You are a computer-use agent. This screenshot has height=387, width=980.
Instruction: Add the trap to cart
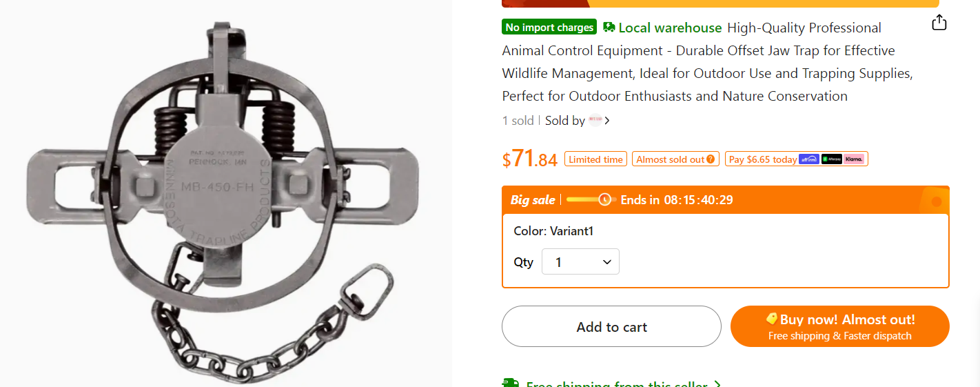point(611,327)
